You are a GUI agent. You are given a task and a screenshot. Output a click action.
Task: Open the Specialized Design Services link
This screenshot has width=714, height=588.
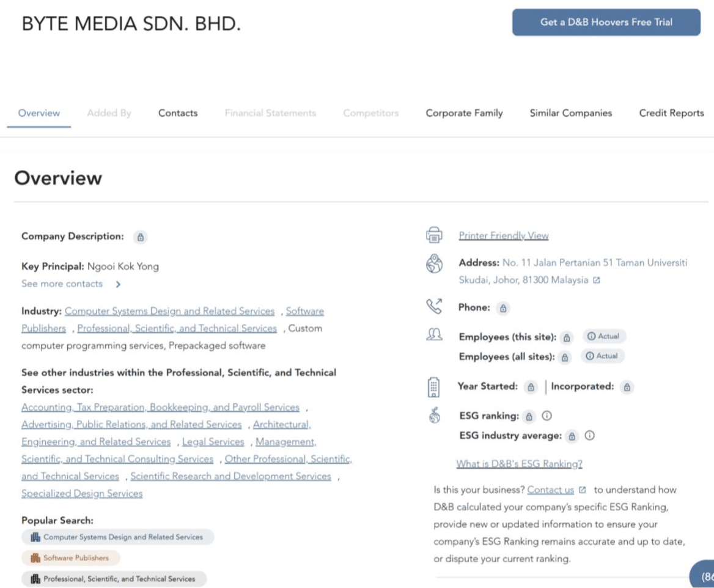click(x=82, y=494)
